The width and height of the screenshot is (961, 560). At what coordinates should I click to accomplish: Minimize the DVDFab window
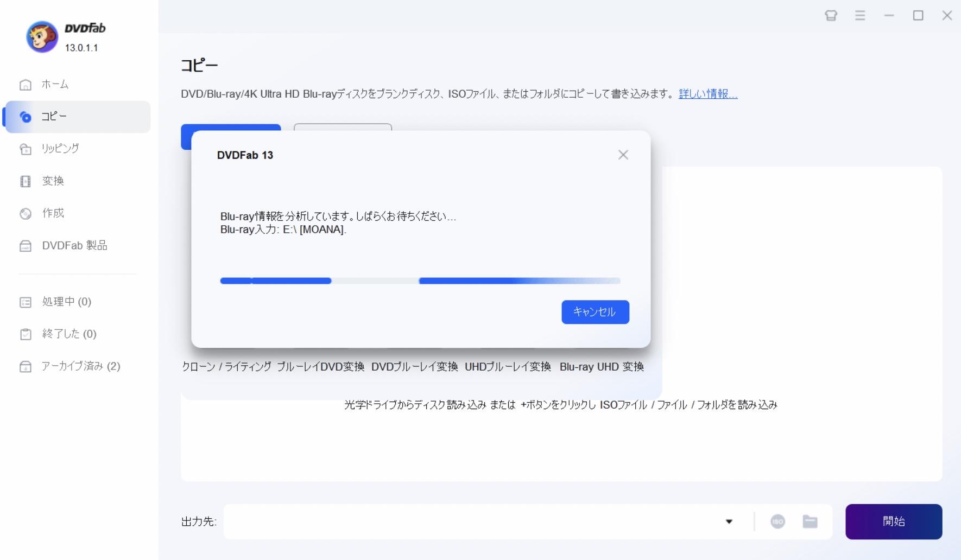889,16
